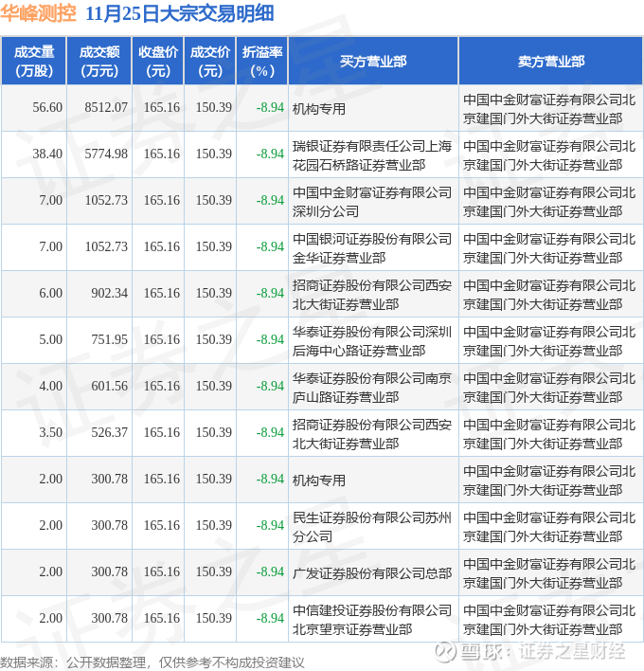Click the 数据来源 disclaimer footer text
Viewport: 644px width, 671px height.
click(x=152, y=662)
